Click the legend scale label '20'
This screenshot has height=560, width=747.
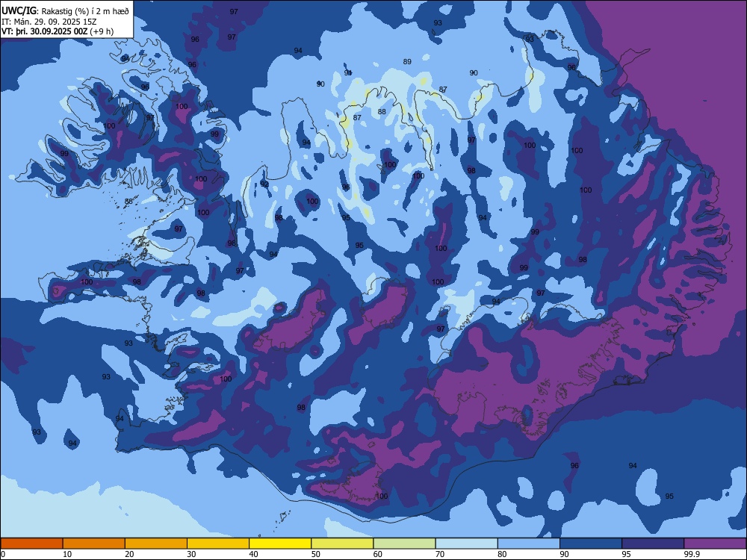point(129,554)
